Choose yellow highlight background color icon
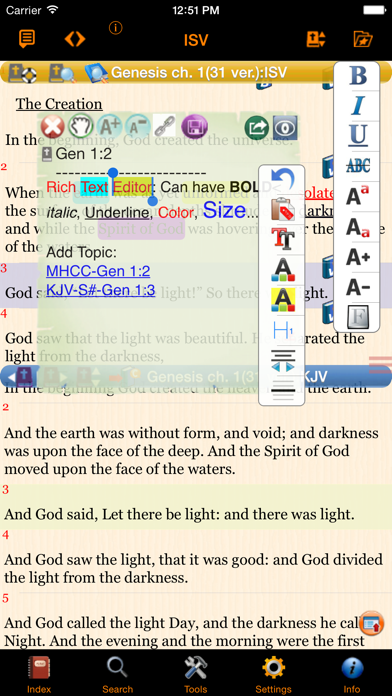This screenshot has width=392, height=696. (x=283, y=300)
